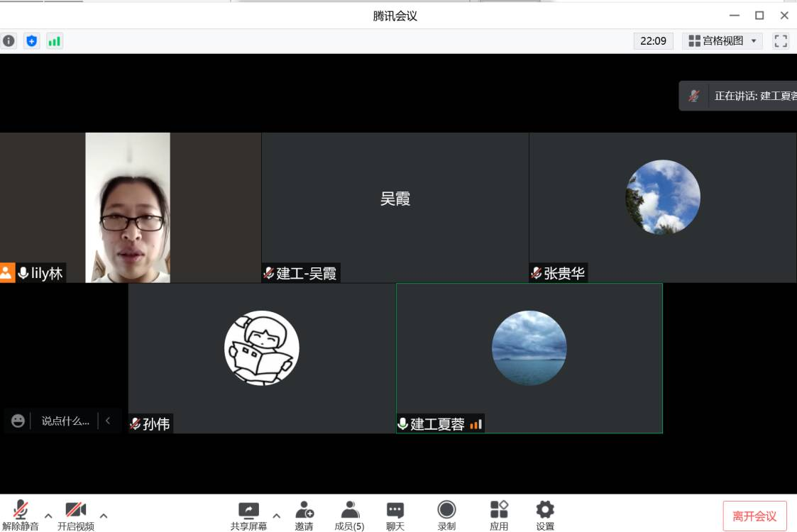Screen dimensions: 797x532
Task: Open the 聊天 chat panel
Action: (395, 515)
